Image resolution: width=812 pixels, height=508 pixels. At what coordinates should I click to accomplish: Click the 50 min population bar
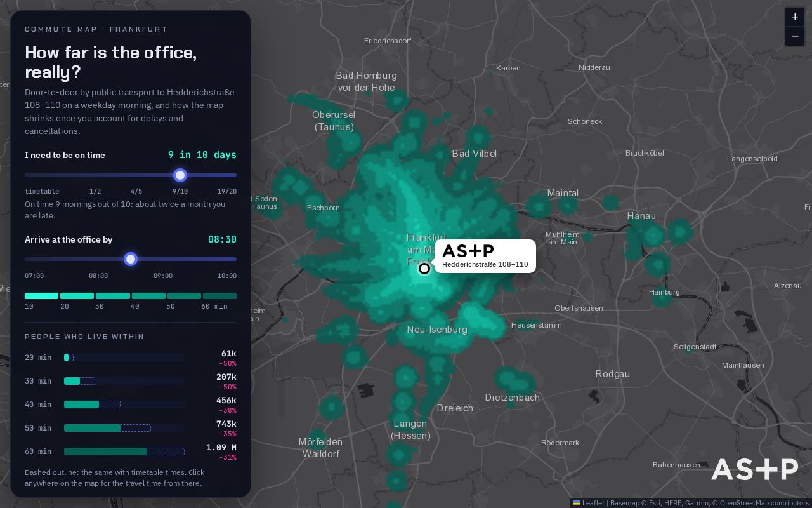pyautogui.click(x=124, y=428)
